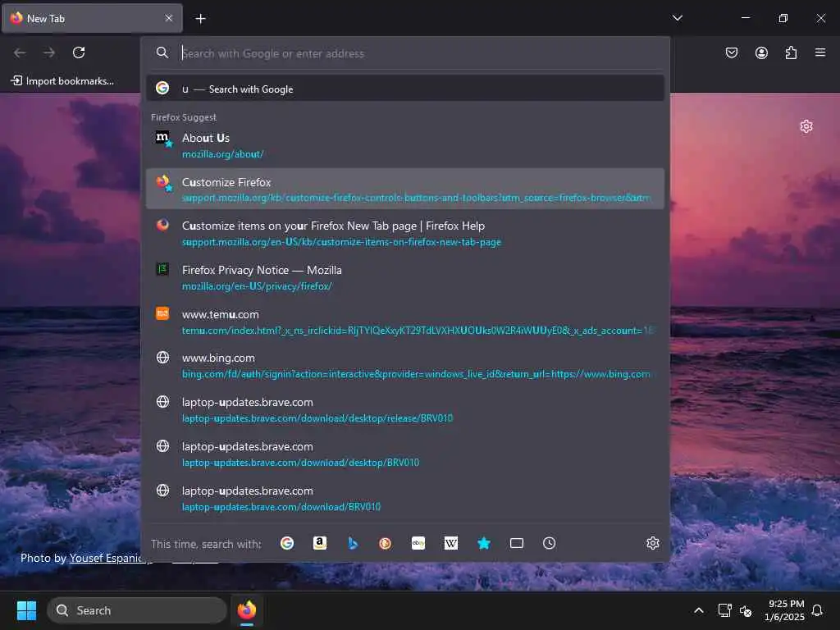Search this time with Google icon
Viewport: 840px width, 630px height.
[287, 543]
